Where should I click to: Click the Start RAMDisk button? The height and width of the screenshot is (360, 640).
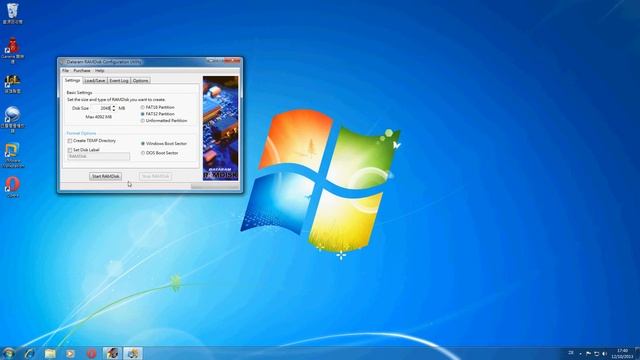[105, 176]
